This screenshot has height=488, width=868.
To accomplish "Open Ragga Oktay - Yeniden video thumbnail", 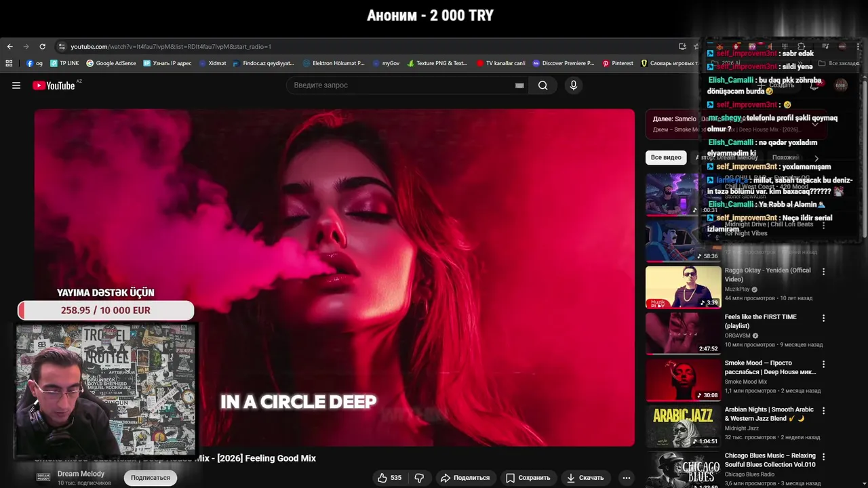I will coord(684,287).
